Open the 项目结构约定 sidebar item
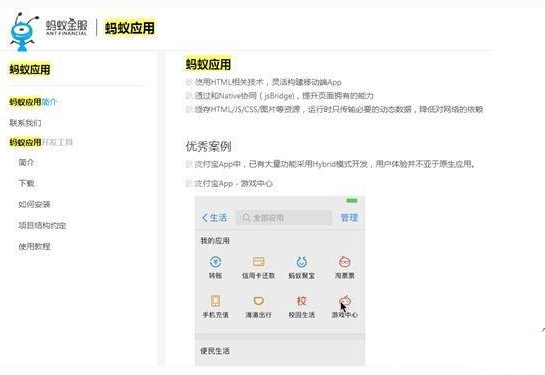Image resolution: width=545 pixels, height=375 pixels. [42, 226]
